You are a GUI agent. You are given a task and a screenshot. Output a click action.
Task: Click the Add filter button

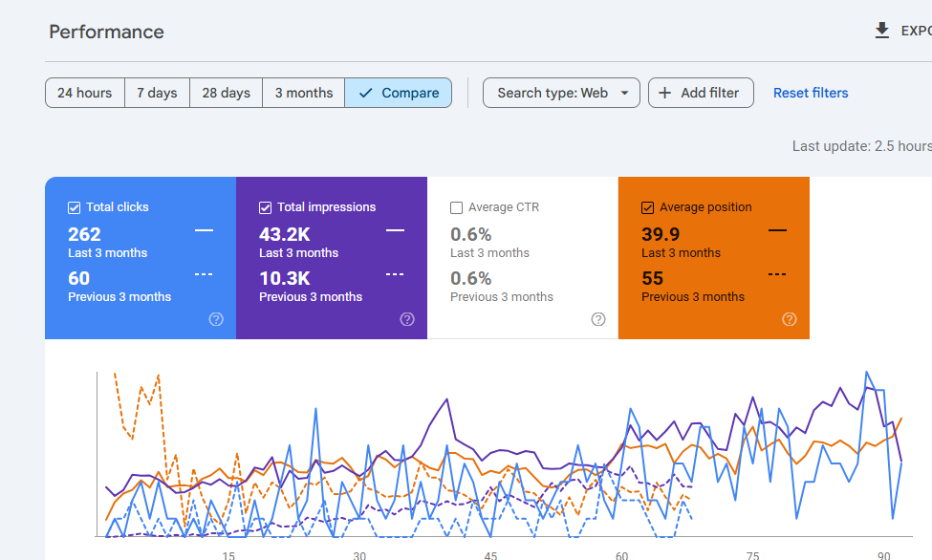point(701,93)
